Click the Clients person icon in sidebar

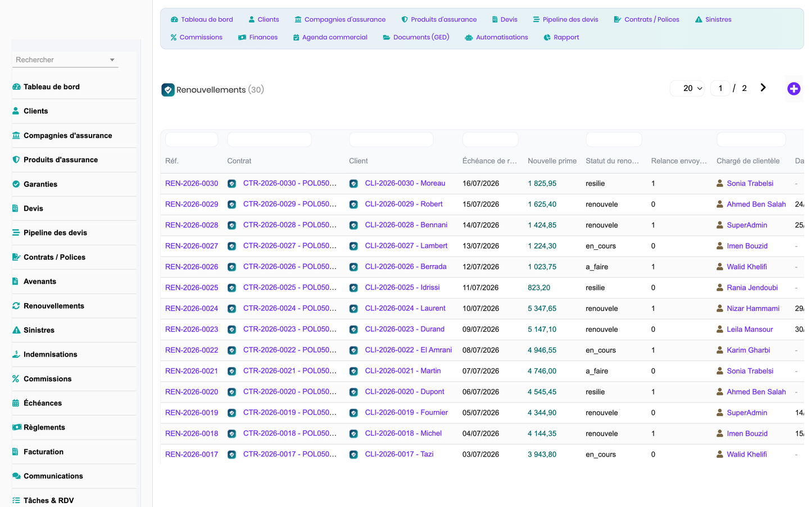(16, 111)
